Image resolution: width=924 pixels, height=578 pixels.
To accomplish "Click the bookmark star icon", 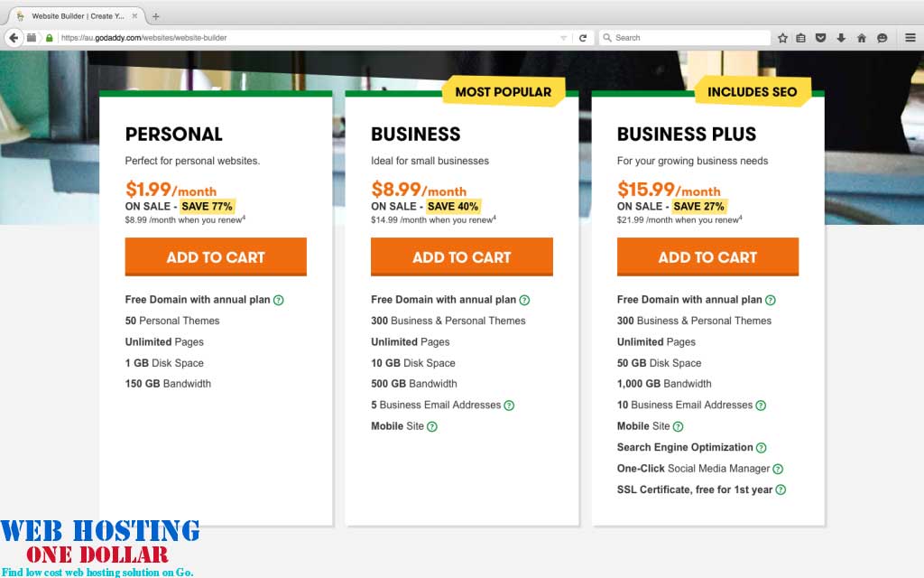I will click(782, 38).
